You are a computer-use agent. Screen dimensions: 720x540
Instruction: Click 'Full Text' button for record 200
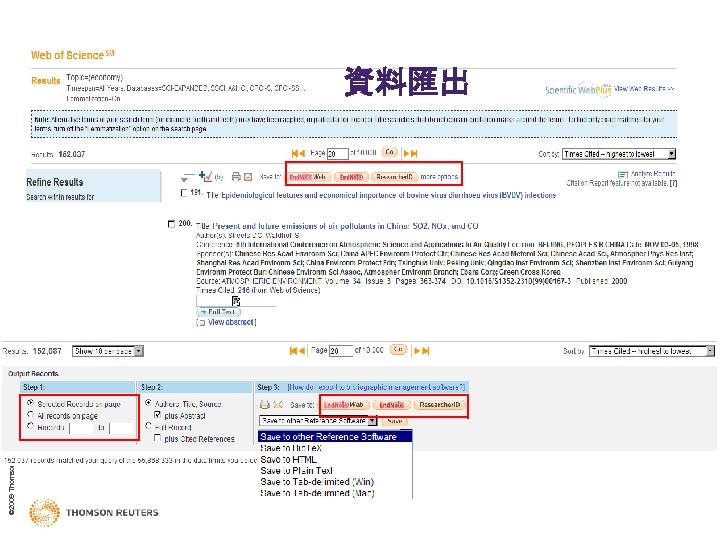coord(219,312)
